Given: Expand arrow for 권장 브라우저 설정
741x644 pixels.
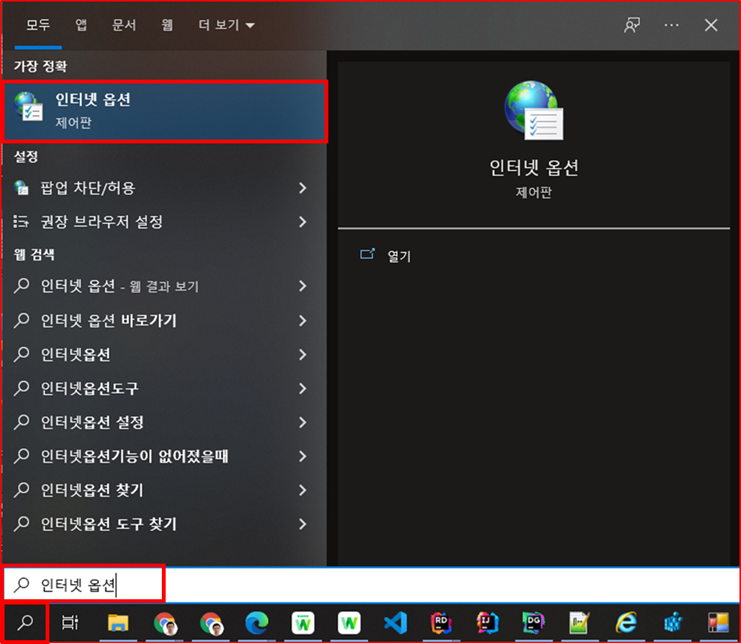Looking at the screenshot, I should (302, 222).
